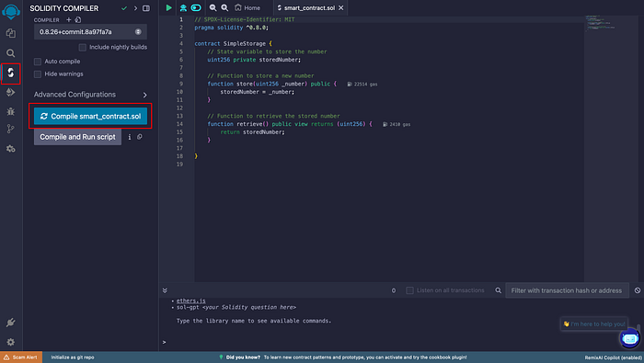644x363 pixels.
Task: Click the file icon beside COMPILER plus
Action: [x=78, y=19]
